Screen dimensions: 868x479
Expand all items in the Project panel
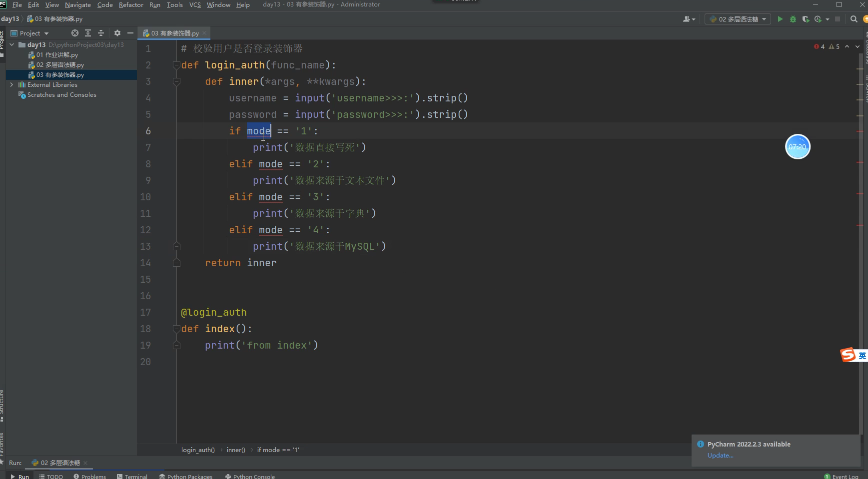click(x=88, y=33)
